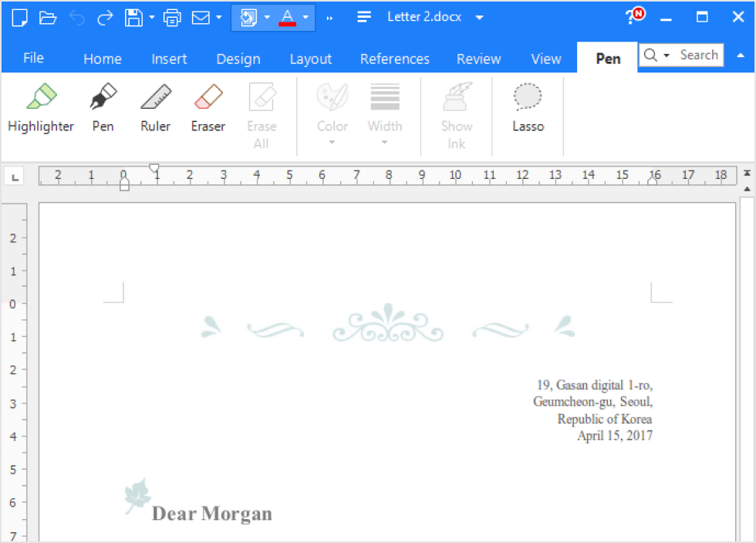Open the help question mark icon
The width and height of the screenshot is (756, 543).
pos(633,17)
